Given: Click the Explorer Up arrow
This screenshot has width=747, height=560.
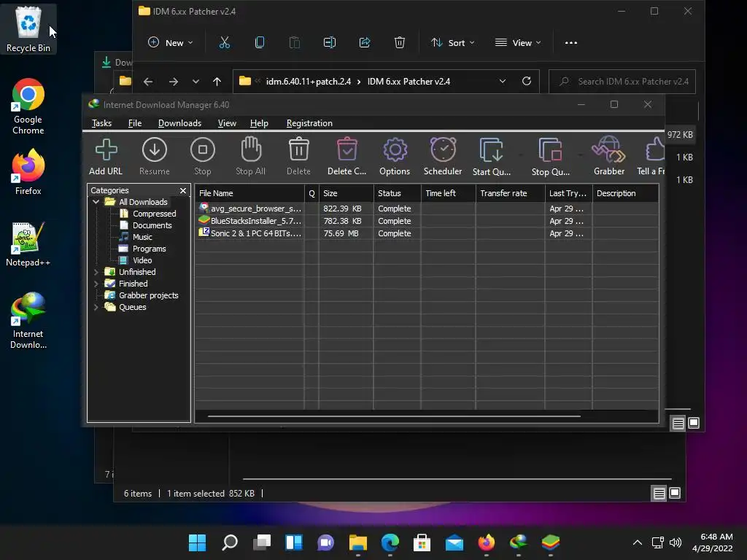Looking at the screenshot, I should tap(217, 82).
